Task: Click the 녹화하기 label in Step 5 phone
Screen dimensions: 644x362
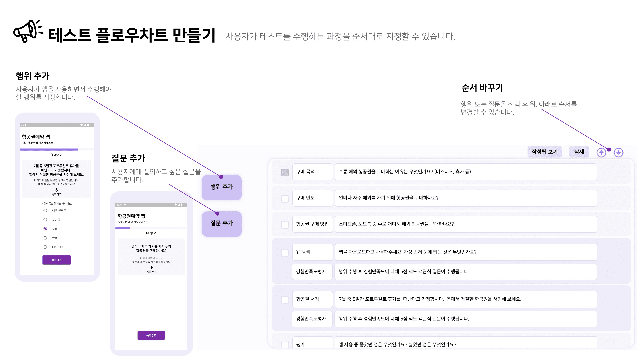Action: pyautogui.click(x=57, y=194)
